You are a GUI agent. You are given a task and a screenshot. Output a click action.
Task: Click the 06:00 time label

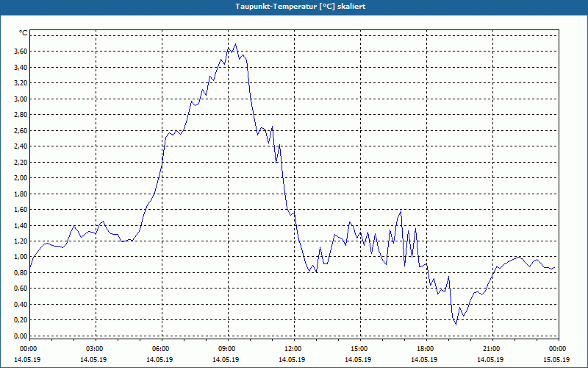coord(160,349)
